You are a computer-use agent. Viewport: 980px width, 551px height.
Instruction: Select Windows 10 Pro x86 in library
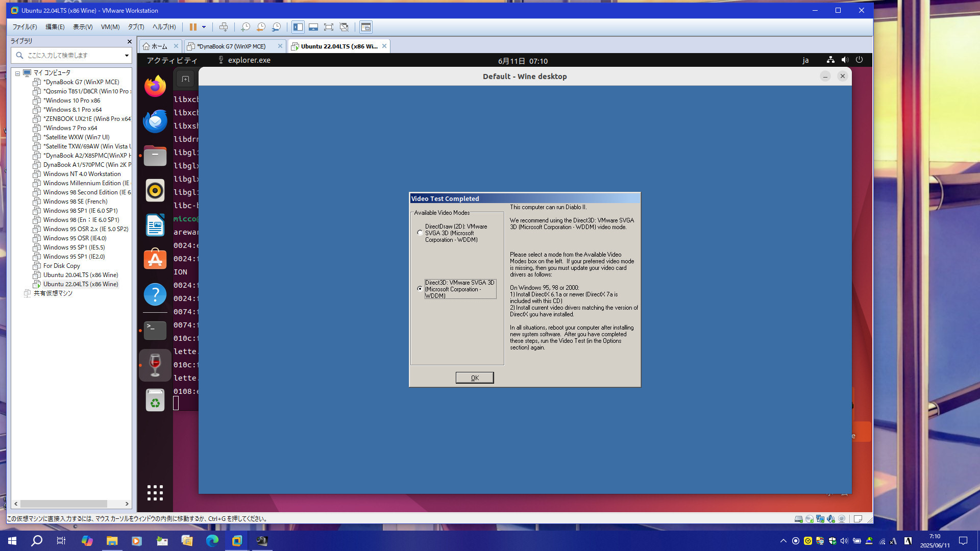71,101
